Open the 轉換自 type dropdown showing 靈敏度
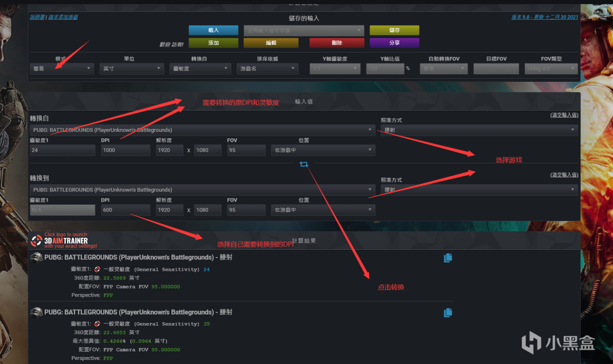 tap(200, 69)
